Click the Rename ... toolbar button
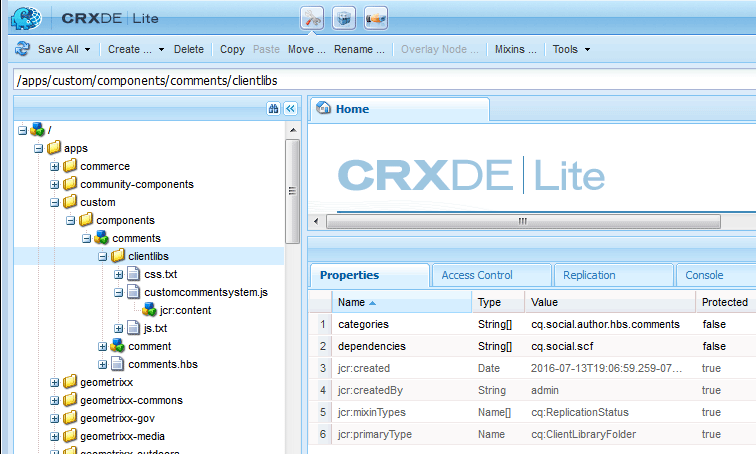This screenshot has width=756, height=454. [359, 49]
